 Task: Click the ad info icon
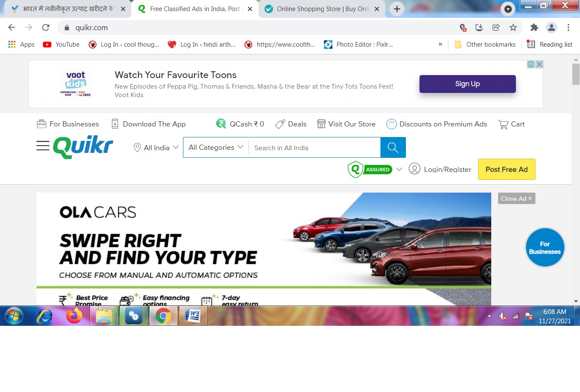(x=531, y=64)
